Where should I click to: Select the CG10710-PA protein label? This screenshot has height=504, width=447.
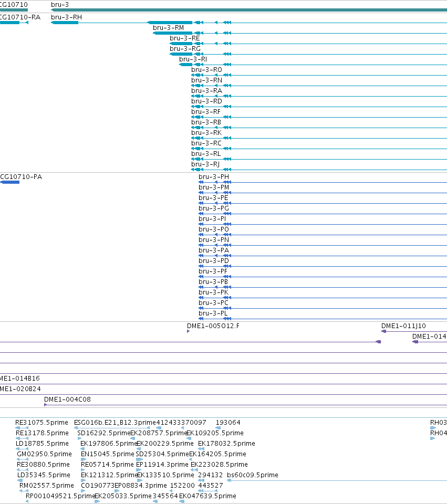pos(21,177)
